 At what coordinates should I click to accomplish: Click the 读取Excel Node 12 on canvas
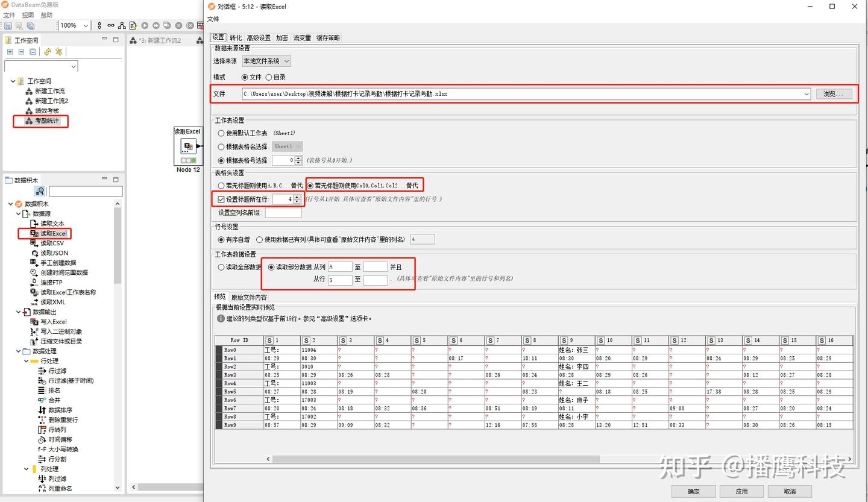(188, 146)
